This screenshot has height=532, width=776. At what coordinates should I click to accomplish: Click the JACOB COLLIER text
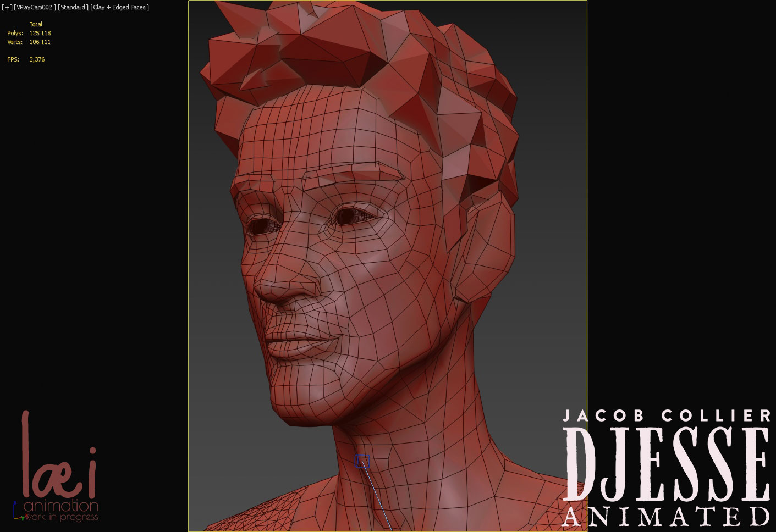click(x=666, y=415)
